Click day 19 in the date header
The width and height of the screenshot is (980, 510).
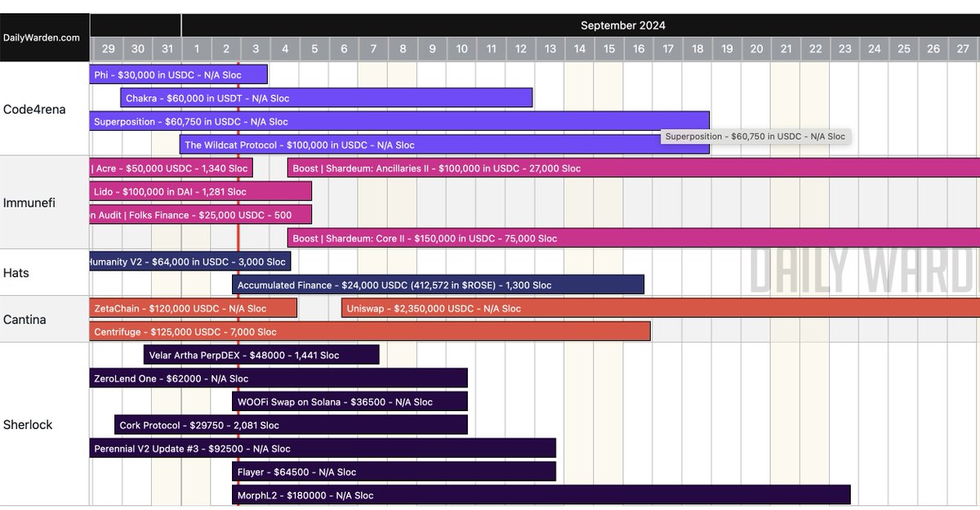[x=727, y=49]
